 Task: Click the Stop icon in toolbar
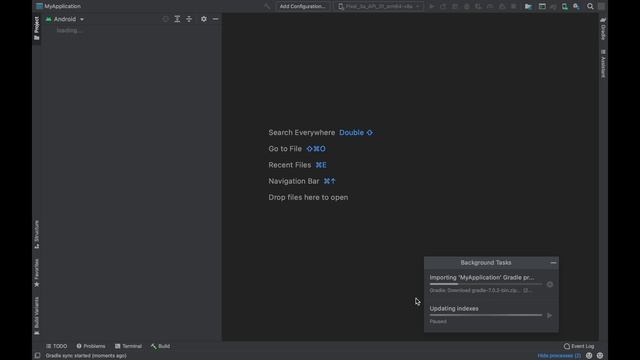(x=513, y=6)
